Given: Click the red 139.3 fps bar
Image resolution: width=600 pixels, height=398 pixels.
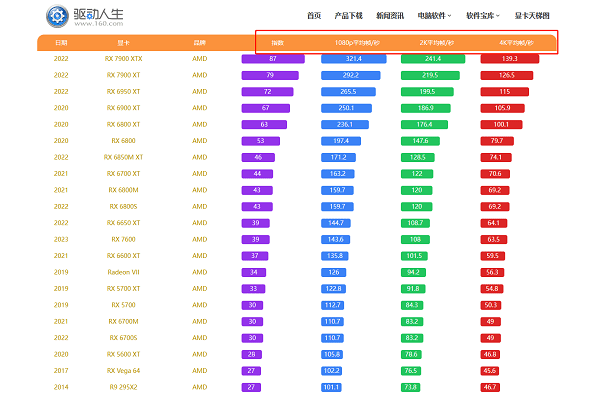Looking at the screenshot, I should tap(510, 59).
